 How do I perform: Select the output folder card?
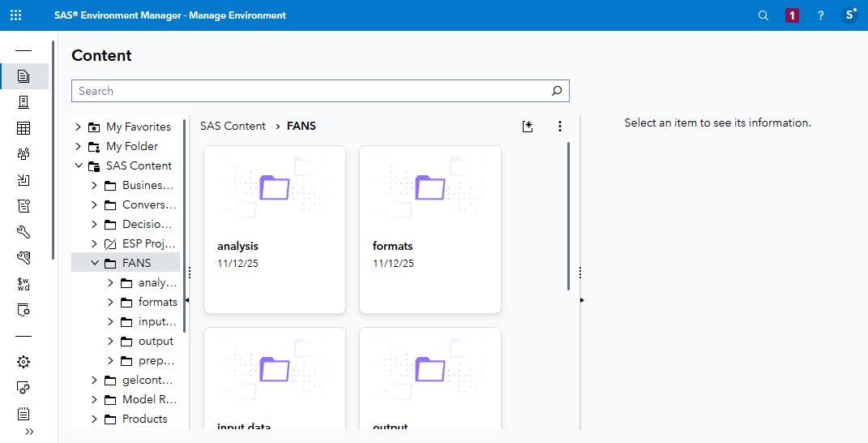coord(430,379)
